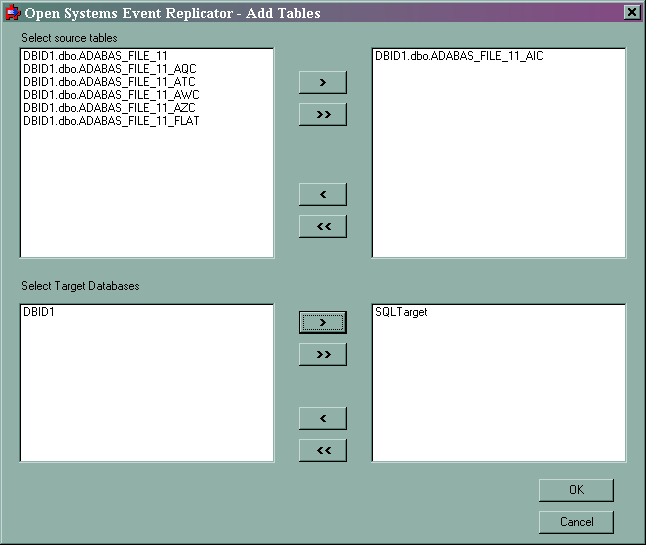Close the Add Tables dialog window
This screenshot has width=646, height=545.
(632, 12)
